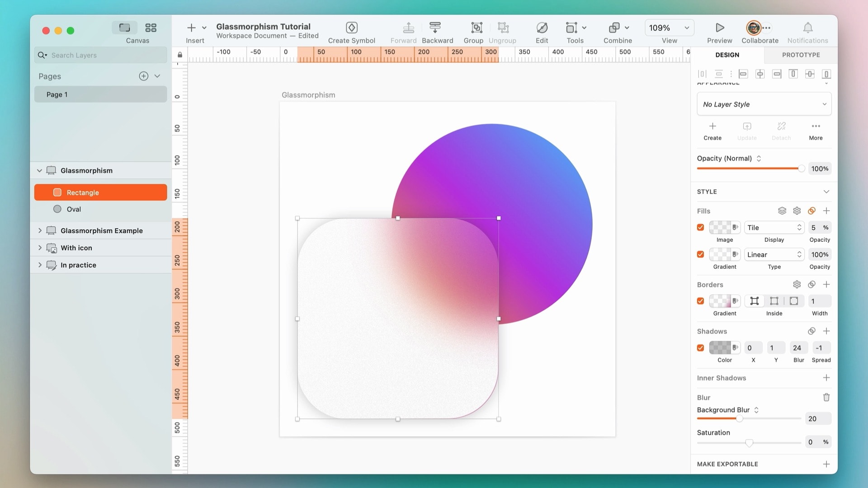
Task: Click the Background Blur slider handle
Action: (739, 419)
